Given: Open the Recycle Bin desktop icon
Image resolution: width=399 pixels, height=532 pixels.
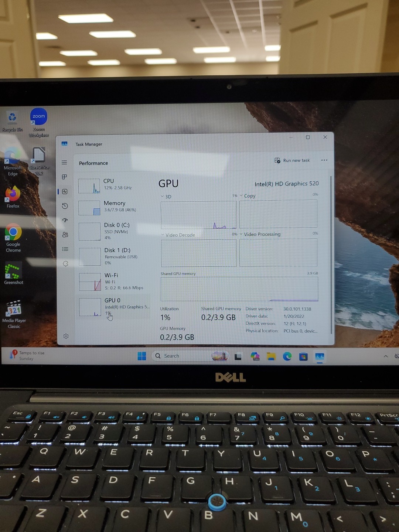Looking at the screenshot, I should 12,122.
